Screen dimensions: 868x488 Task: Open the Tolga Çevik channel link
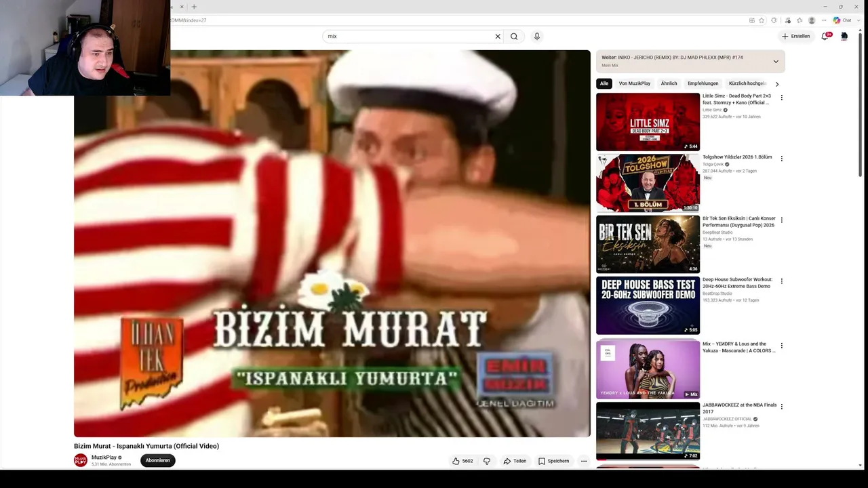point(713,165)
